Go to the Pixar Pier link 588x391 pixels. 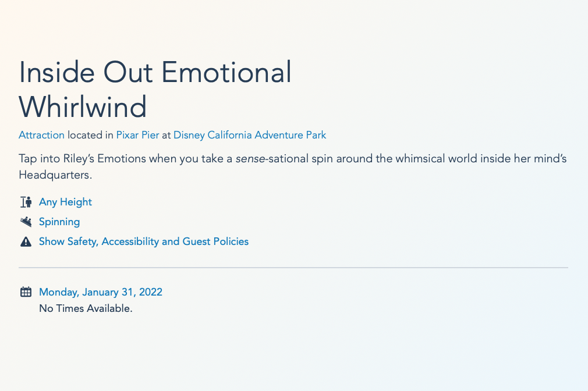[137, 135]
